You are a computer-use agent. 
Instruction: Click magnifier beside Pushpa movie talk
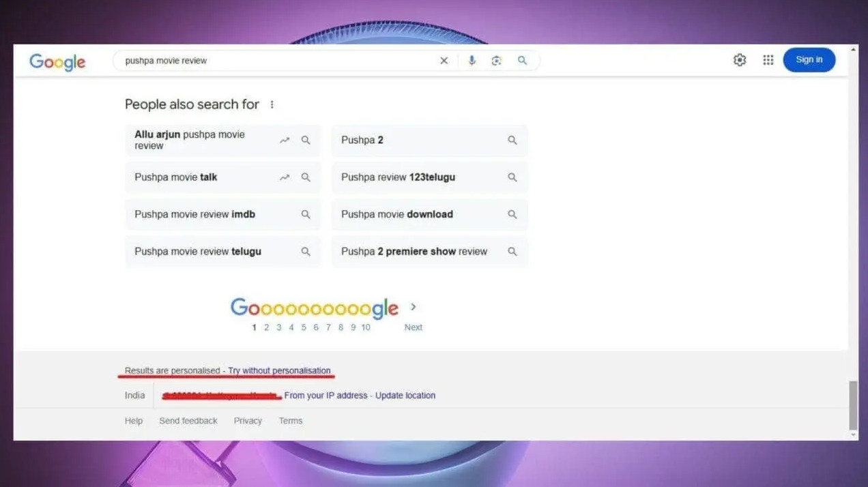306,177
